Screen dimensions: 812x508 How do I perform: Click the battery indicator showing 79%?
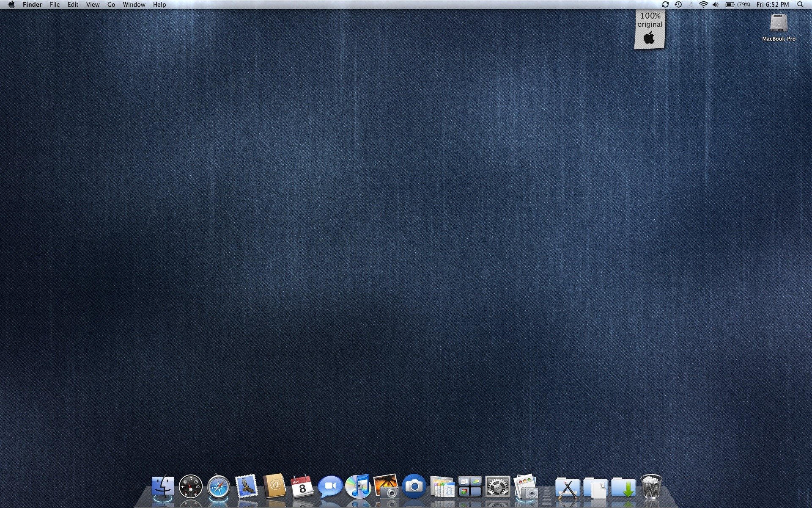(x=738, y=5)
